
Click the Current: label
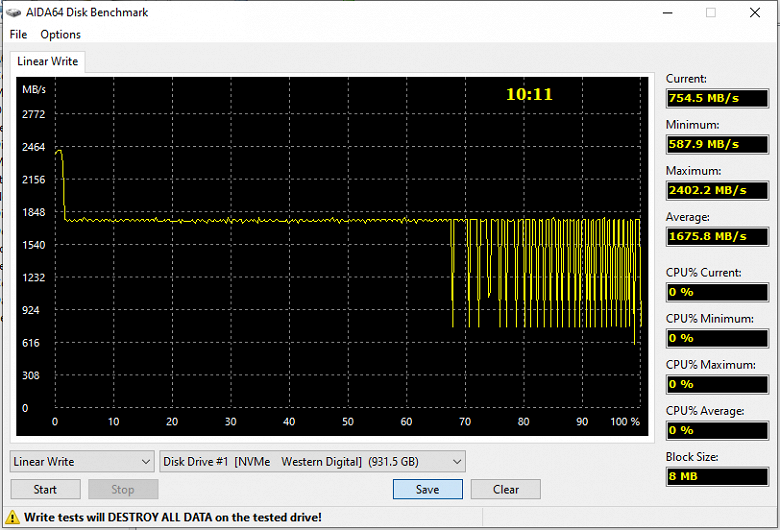(686, 79)
